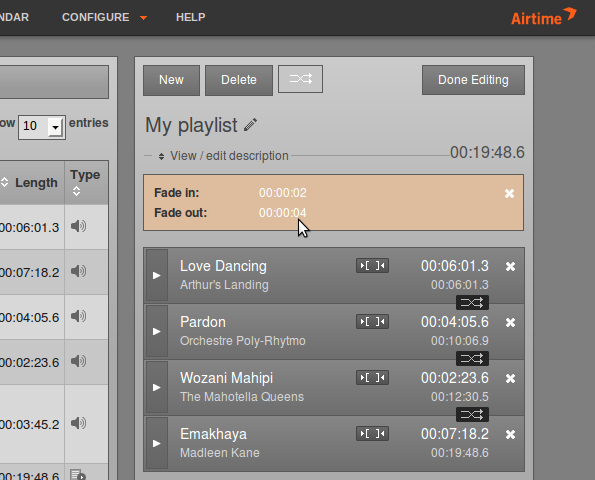Expand View / edit description section
Image resolution: width=595 pixels, height=480 pixels.
pos(224,156)
